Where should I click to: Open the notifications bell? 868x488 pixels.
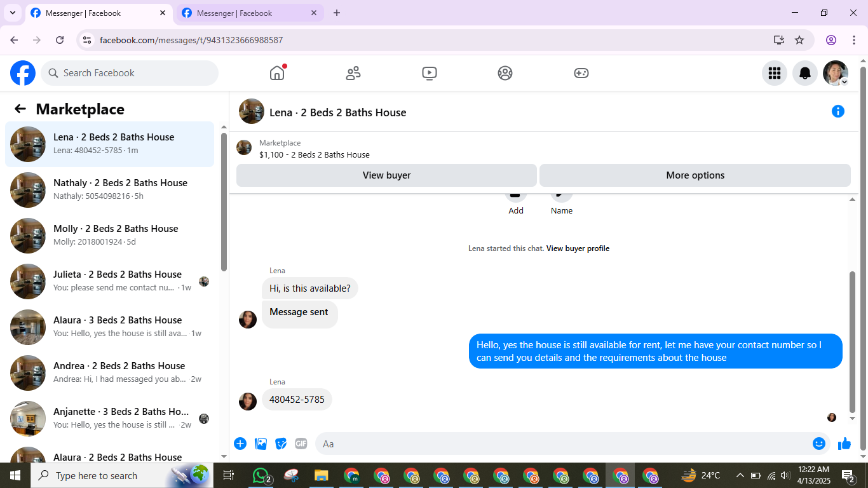(805, 73)
